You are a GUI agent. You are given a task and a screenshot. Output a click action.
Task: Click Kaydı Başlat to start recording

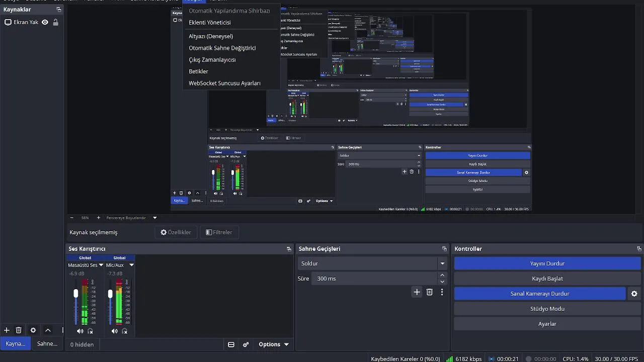tap(547, 279)
